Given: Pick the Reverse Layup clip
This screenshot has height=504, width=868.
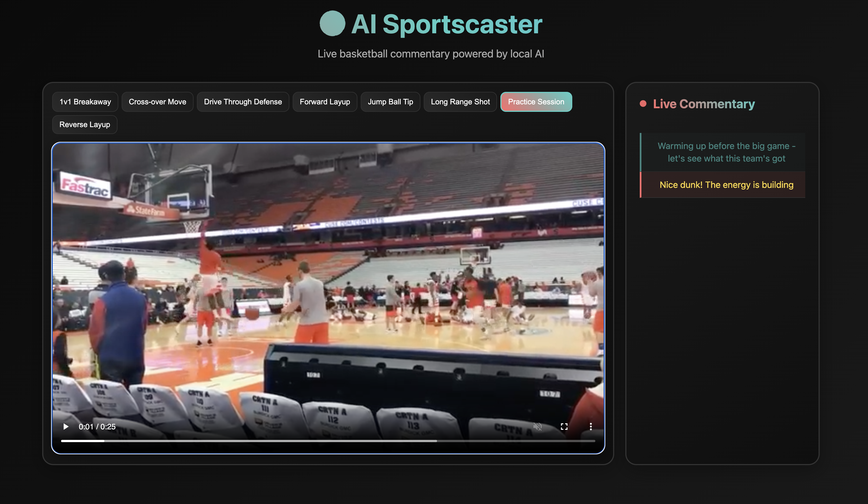Looking at the screenshot, I should pos(85,125).
